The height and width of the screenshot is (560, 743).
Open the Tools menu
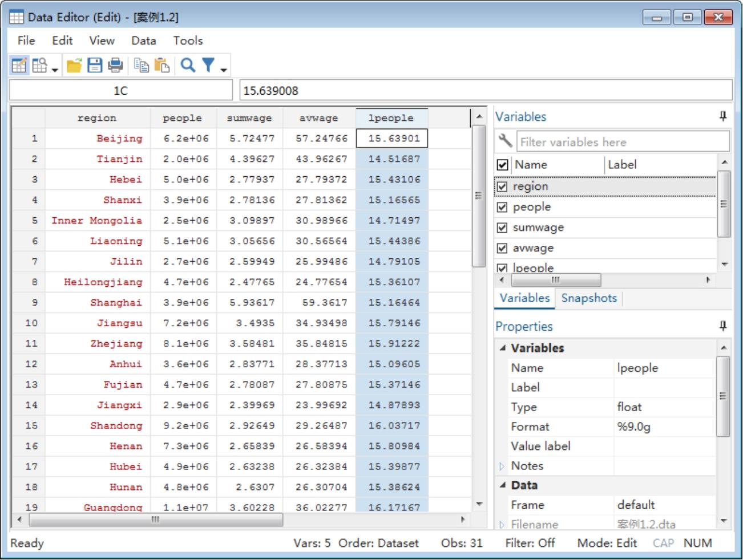[x=188, y=40]
